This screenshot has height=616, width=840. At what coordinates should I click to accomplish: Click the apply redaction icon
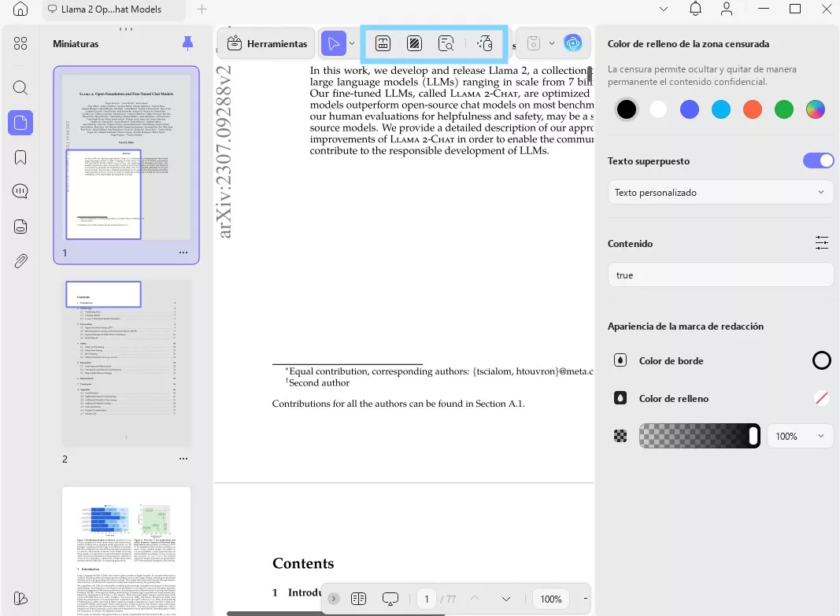[x=485, y=43]
